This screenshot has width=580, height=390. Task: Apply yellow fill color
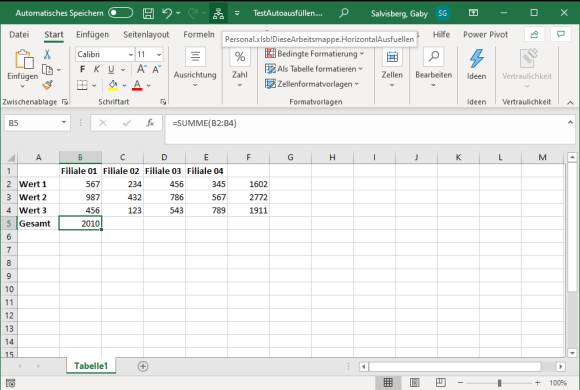pos(113,85)
